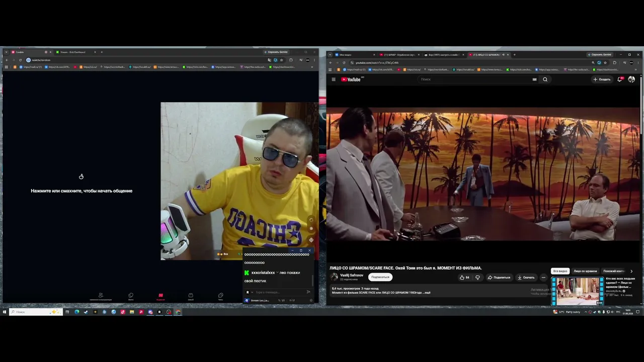Screen dimensions: 644x362
Task: Open a new tab in the YouTube window
Action: (x=514, y=55)
